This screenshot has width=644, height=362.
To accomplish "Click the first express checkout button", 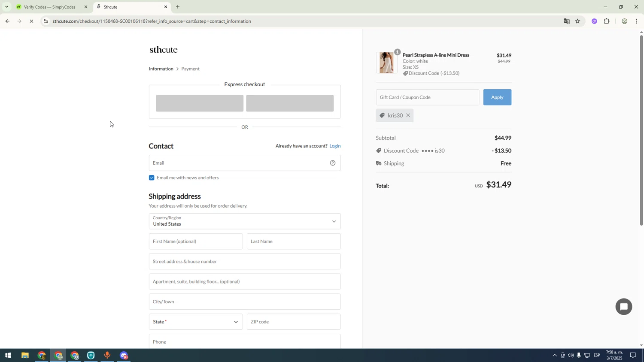I will coord(200,103).
